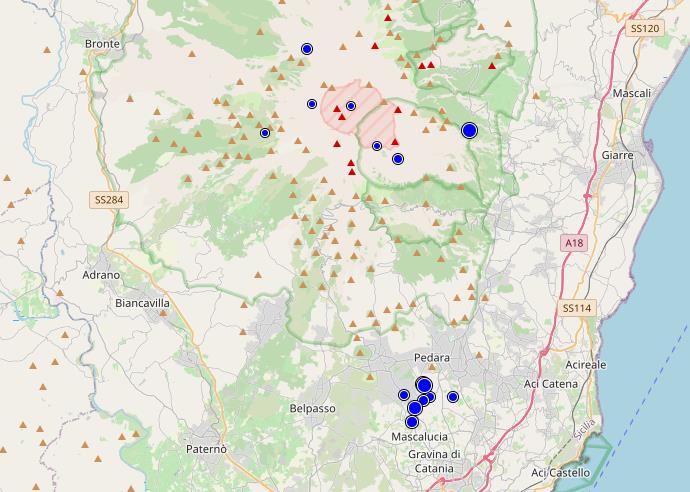Click the blue circle directly above Mascalucia label
The width and height of the screenshot is (690, 492).
(411, 422)
